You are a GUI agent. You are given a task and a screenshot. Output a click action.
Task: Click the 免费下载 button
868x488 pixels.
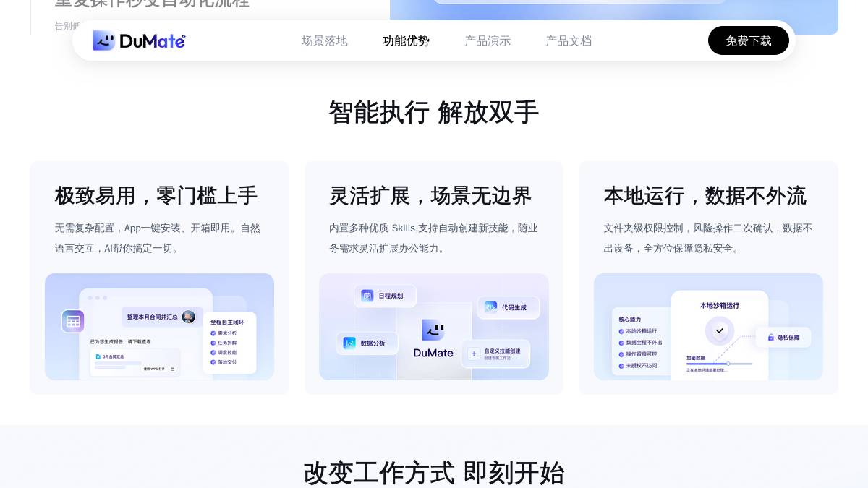pyautogui.click(x=749, y=40)
